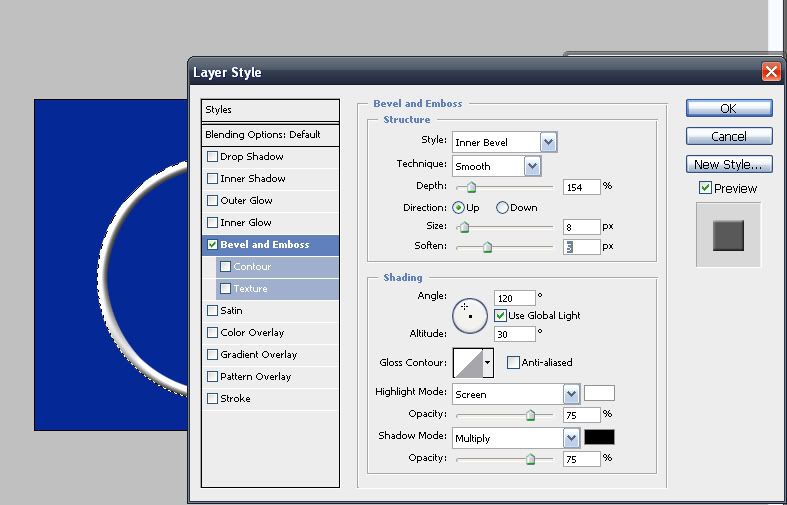
Task: Click the Size value field
Action: pos(581,227)
